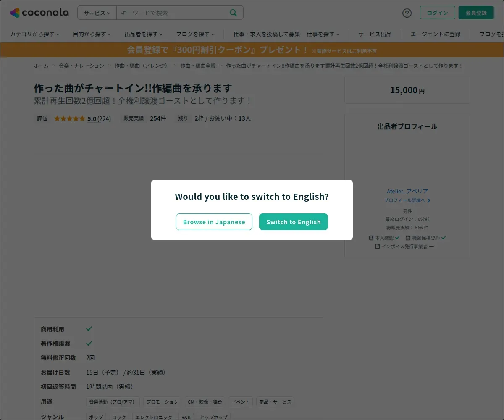Click the copyright transfer (著作権譲渡) checkmark

(89, 343)
